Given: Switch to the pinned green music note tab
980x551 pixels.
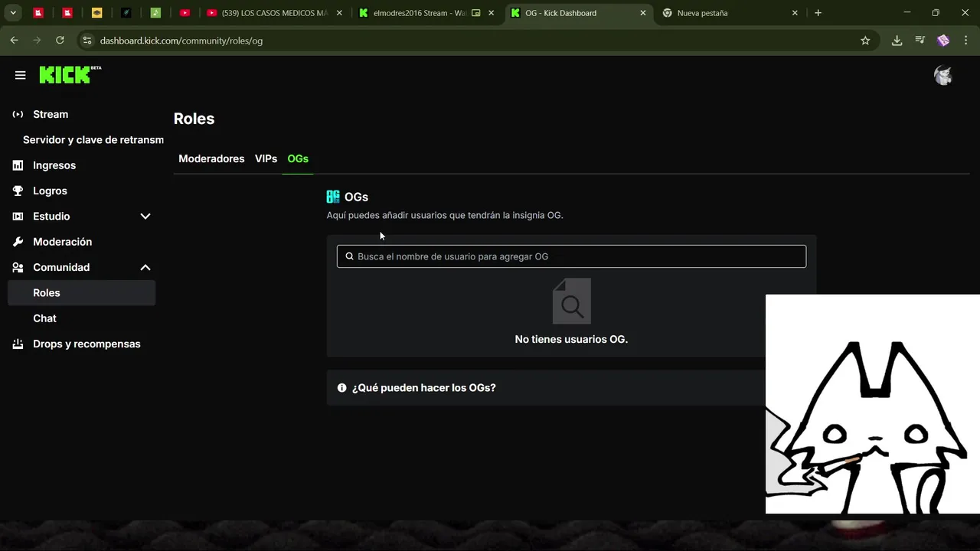Looking at the screenshot, I should click(155, 13).
